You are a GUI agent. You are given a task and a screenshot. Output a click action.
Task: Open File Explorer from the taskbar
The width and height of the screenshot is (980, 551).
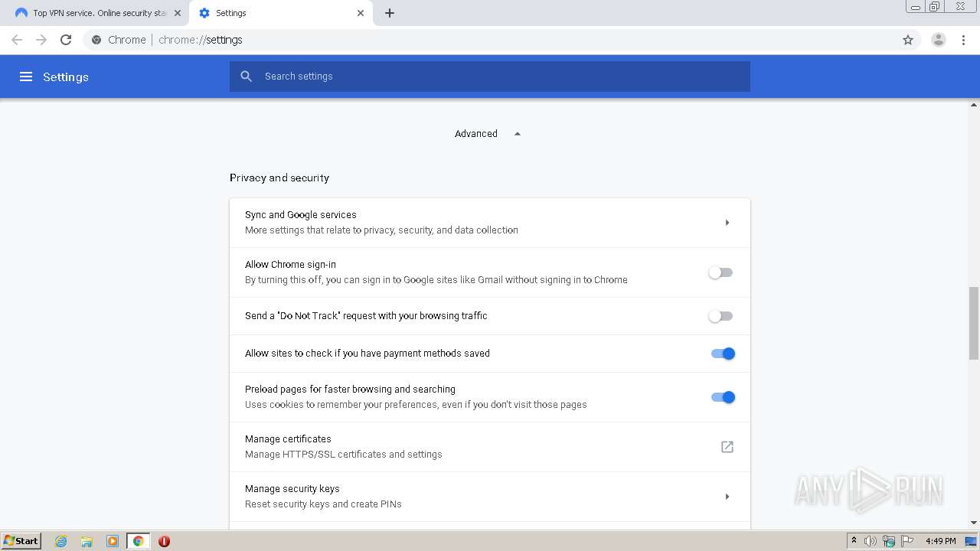pyautogui.click(x=87, y=541)
